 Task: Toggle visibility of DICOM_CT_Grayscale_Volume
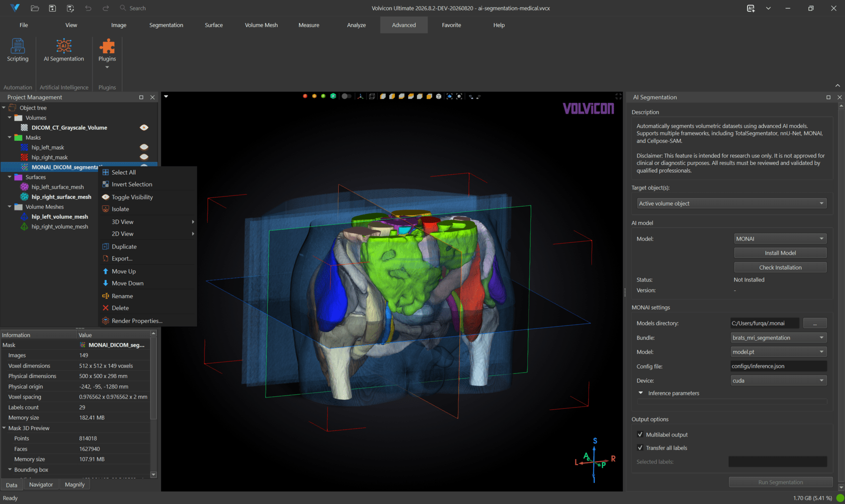(144, 127)
